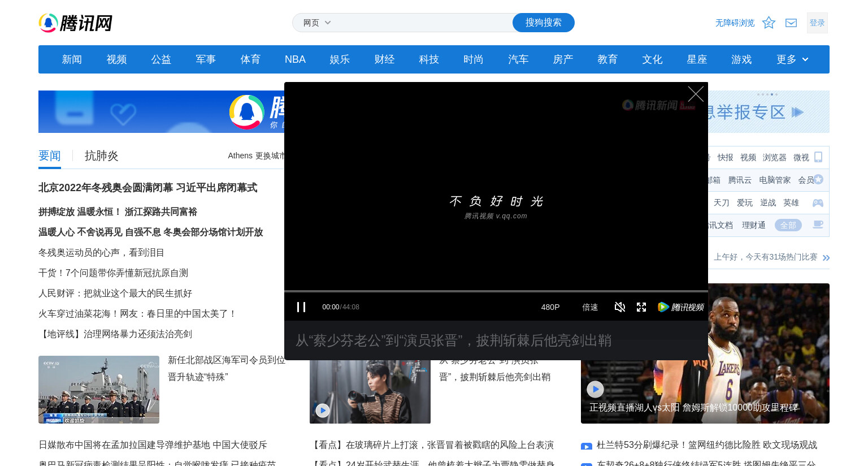868x466 pixels.
Task: Click the 会员 star badge icon
Action: click(x=818, y=179)
